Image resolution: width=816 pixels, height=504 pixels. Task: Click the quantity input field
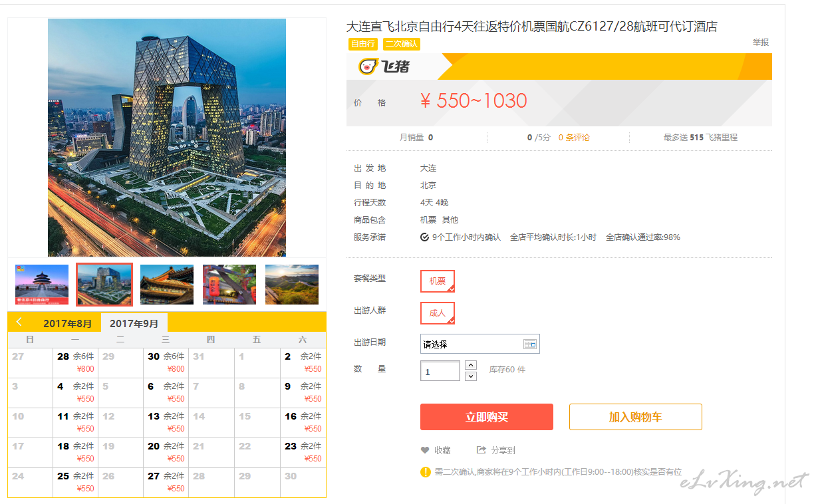point(440,371)
